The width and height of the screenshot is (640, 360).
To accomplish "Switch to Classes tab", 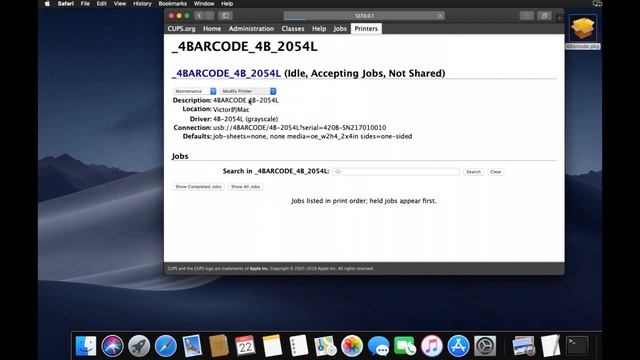I will pos(293,29).
